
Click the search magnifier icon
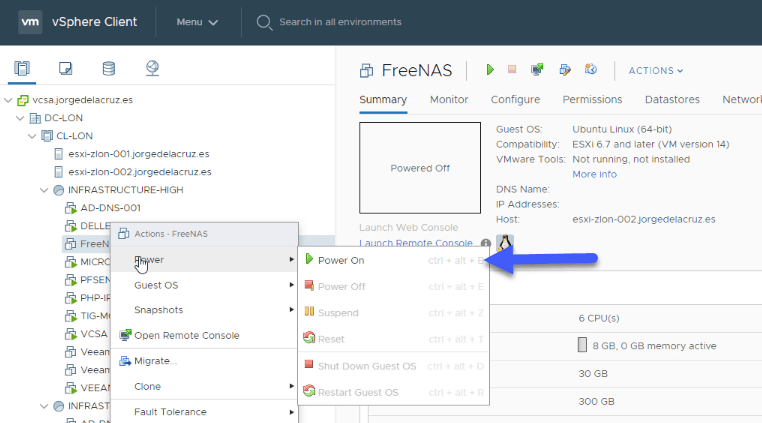coord(264,22)
